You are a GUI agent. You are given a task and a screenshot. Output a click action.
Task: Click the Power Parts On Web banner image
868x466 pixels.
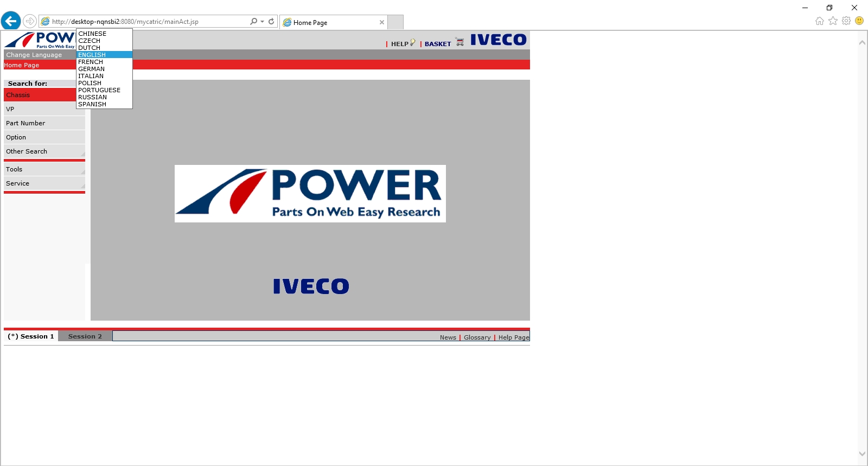(x=310, y=194)
